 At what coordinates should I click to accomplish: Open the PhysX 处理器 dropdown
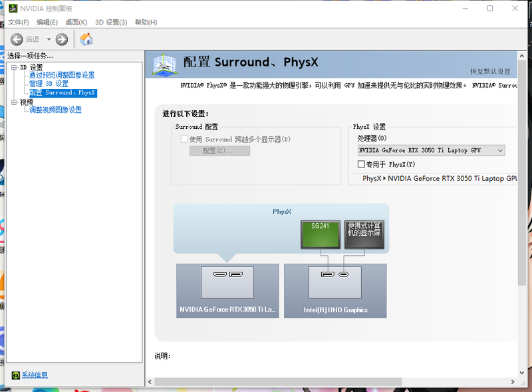(431, 150)
